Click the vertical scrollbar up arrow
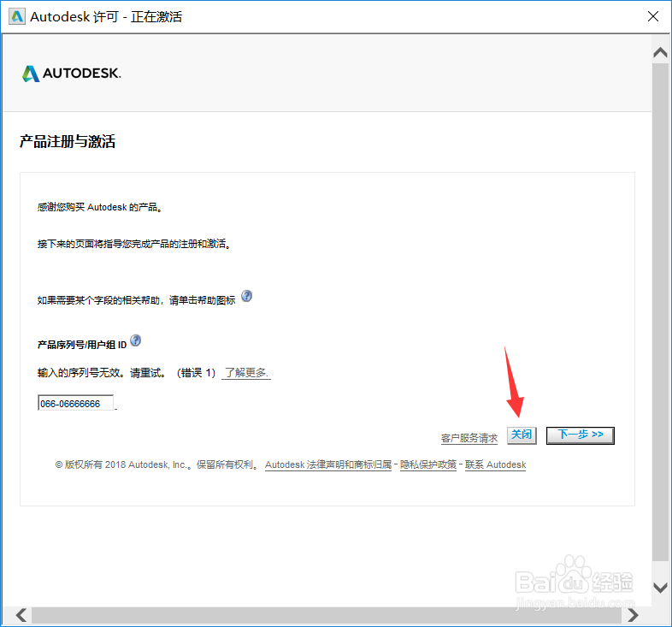The image size is (672, 627). [660, 52]
